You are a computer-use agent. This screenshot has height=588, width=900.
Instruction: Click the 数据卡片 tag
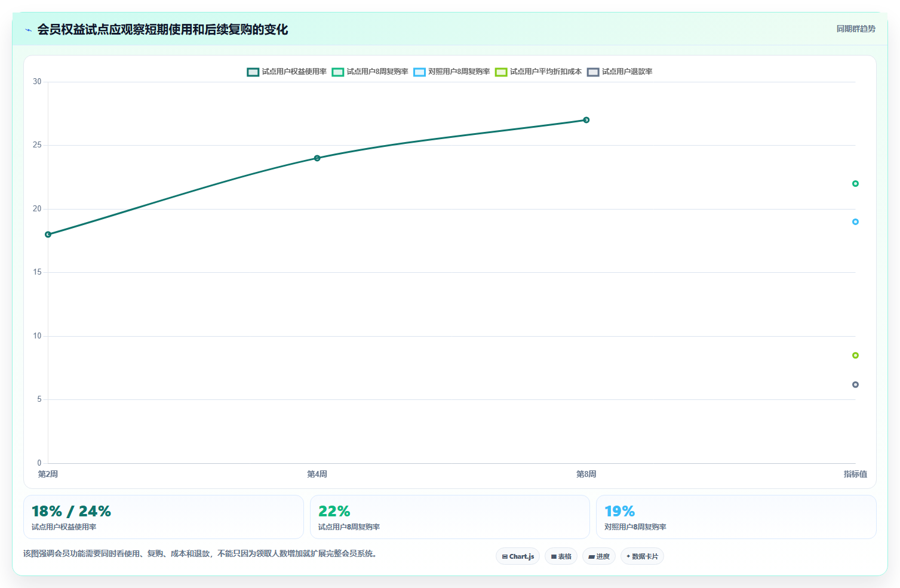coord(642,556)
